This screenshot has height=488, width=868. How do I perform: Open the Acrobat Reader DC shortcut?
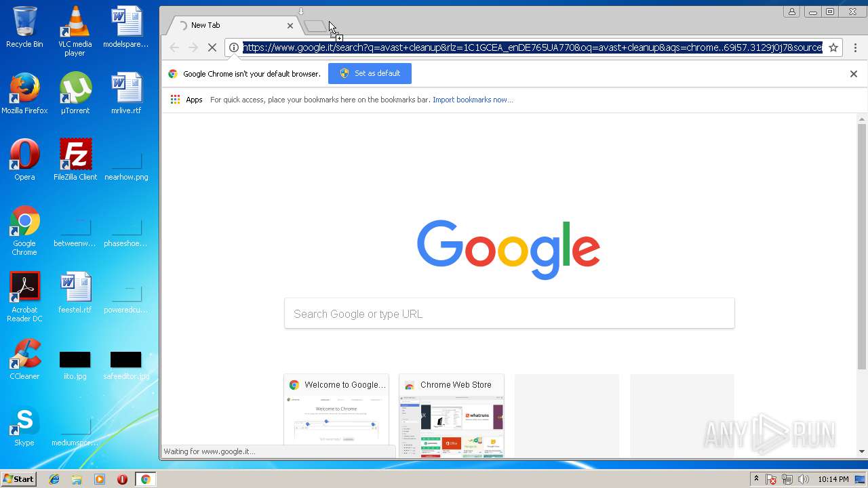coord(24,297)
